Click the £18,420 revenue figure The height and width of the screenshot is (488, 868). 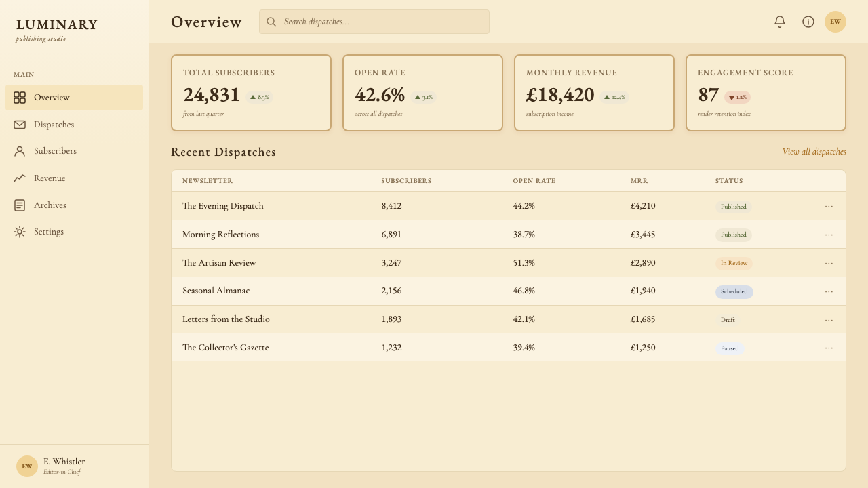point(560,95)
